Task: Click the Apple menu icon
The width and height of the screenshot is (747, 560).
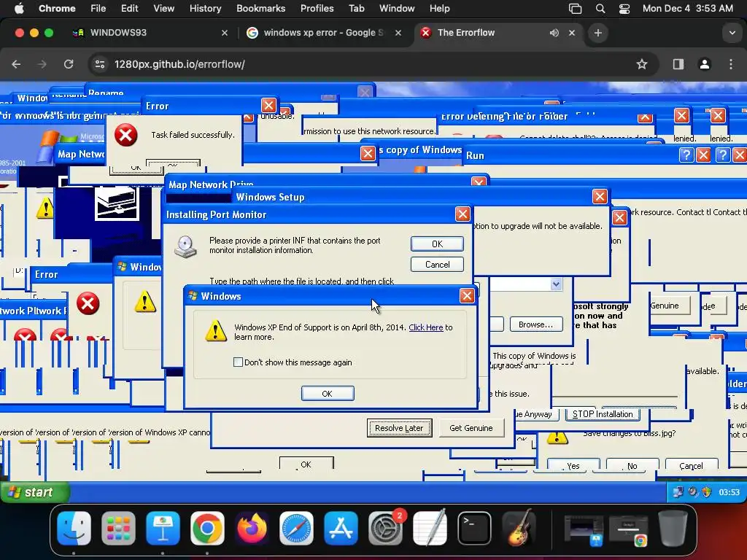Action: pyautogui.click(x=19, y=8)
